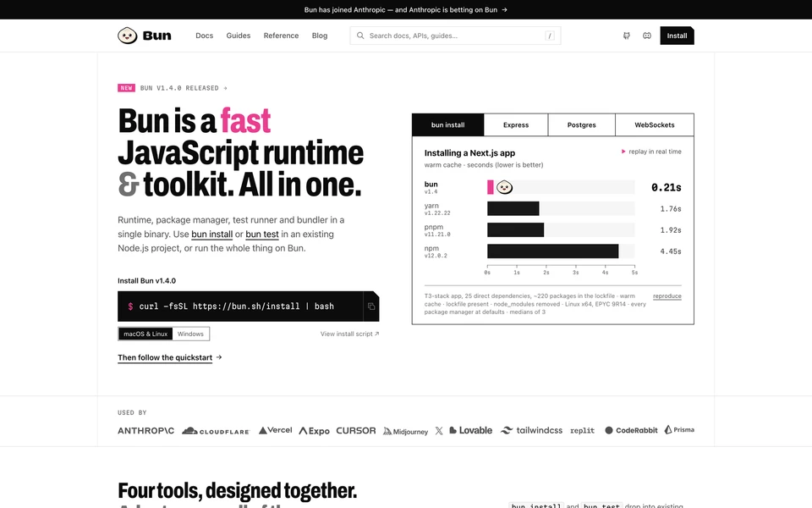This screenshot has width=812, height=508.
Task: Click the reproduce benchmark link
Action: tap(667, 296)
